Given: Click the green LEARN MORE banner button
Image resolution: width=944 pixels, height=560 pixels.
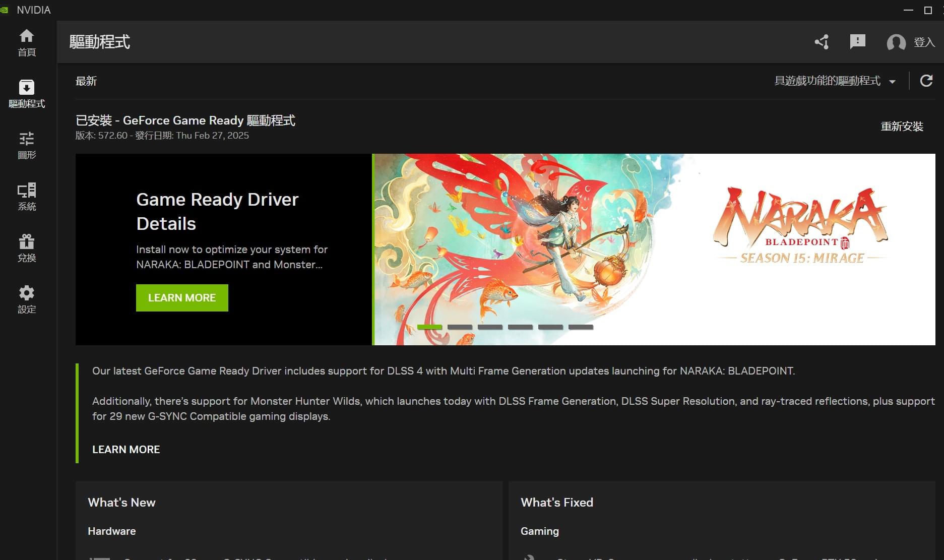Looking at the screenshot, I should [x=182, y=298].
